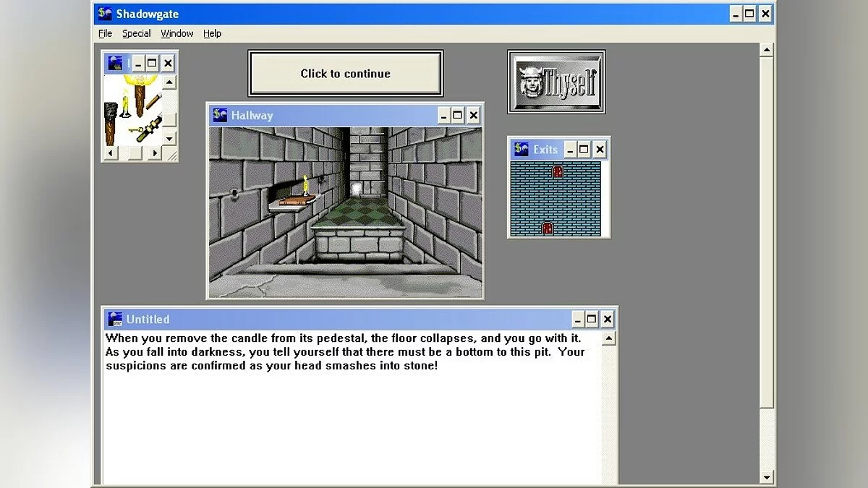The height and width of the screenshot is (488, 868).
Task: Maximize the main Shadowgate window
Action: click(749, 14)
